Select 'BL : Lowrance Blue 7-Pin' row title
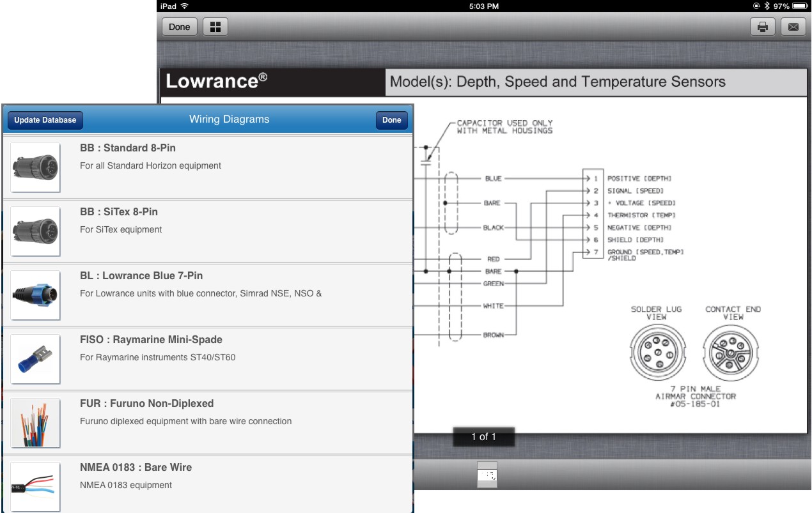The width and height of the screenshot is (812, 513). 141,276
